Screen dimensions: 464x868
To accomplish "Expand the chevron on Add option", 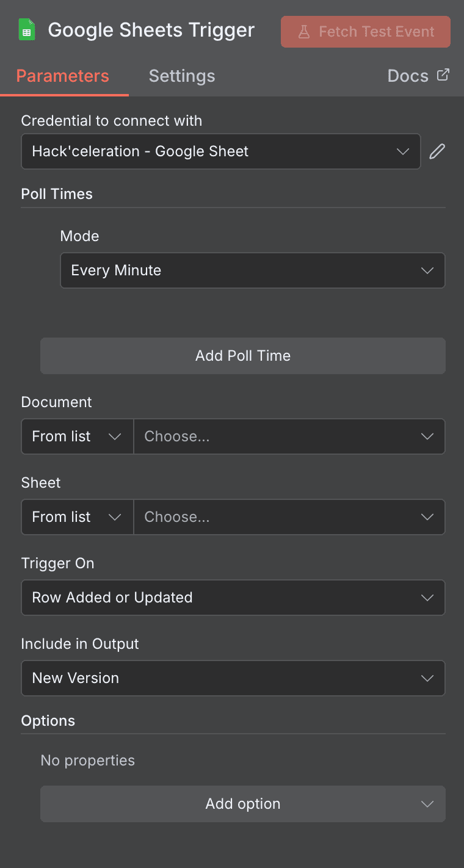I will coord(427,804).
